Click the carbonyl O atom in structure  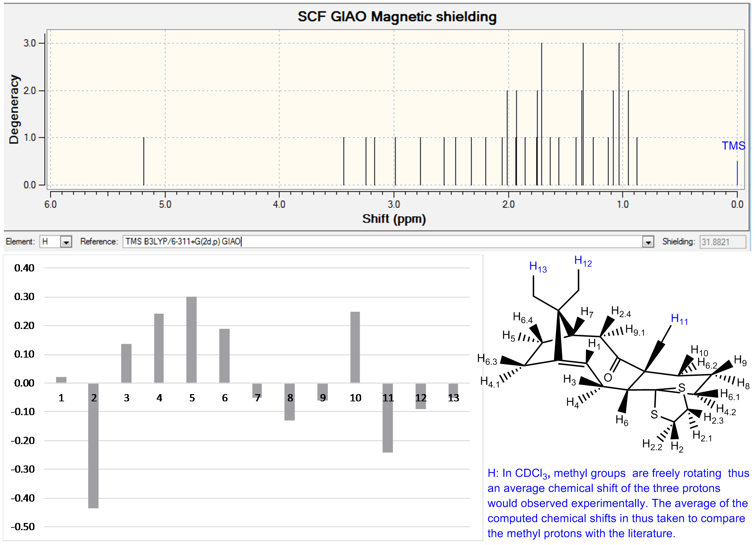[608, 377]
